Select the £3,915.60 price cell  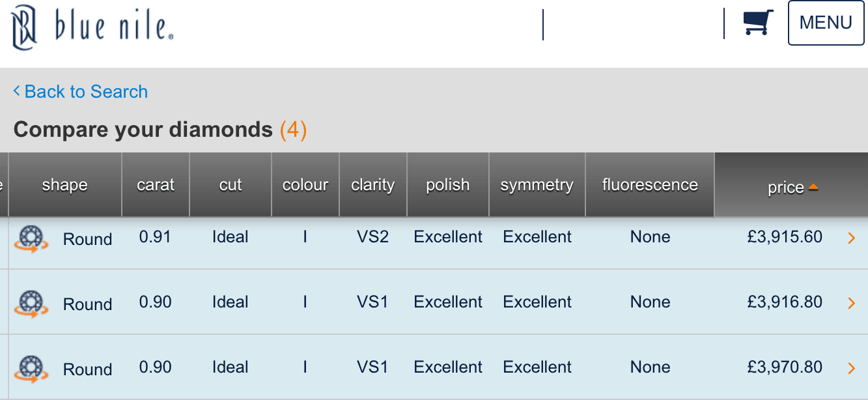[x=785, y=237]
